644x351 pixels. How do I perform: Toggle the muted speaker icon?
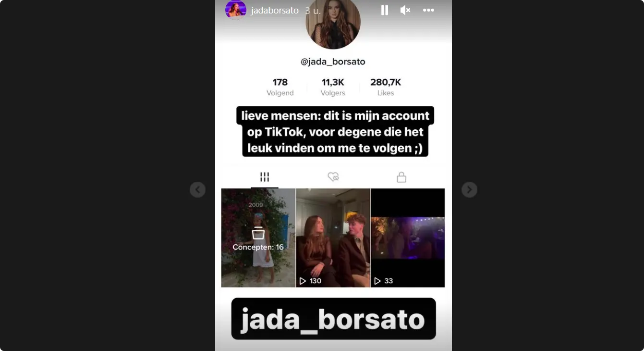click(x=405, y=10)
